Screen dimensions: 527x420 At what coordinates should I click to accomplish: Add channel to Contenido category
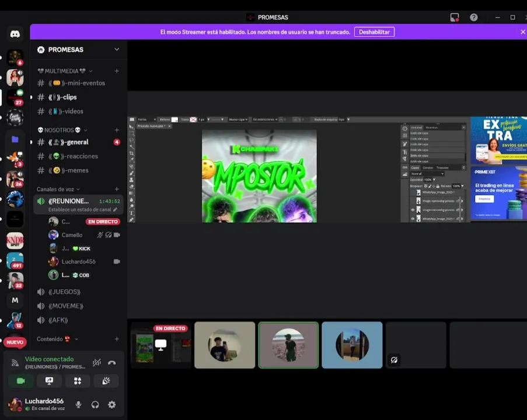pyautogui.click(x=117, y=339)
